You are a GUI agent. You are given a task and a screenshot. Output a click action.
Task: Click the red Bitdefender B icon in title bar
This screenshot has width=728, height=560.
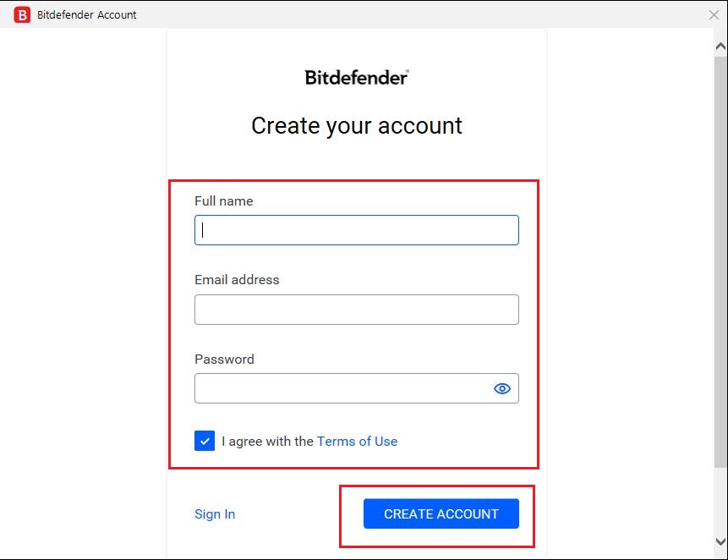(22, 15)
